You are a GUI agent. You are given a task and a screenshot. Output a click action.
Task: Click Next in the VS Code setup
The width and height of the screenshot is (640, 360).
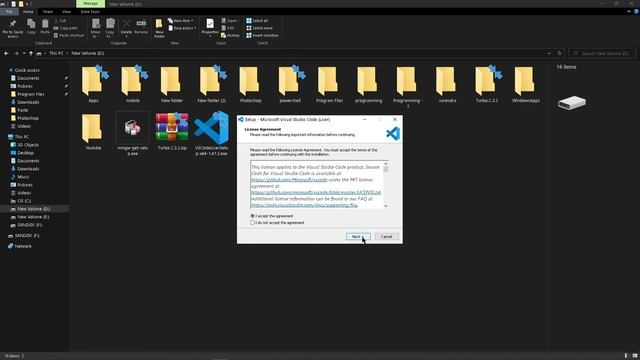(x=358, y=236)
